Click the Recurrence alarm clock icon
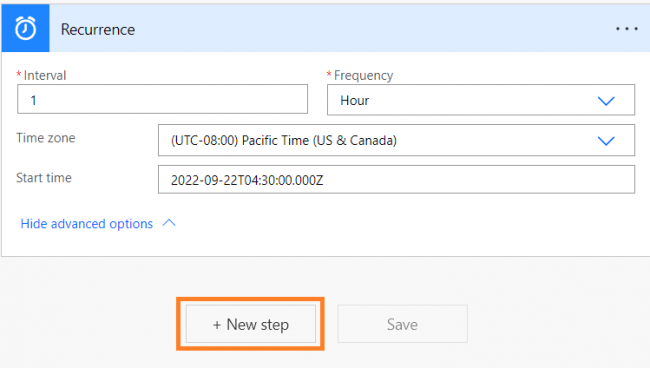Viewport: 650px width, 368px height. click(25, 28)
